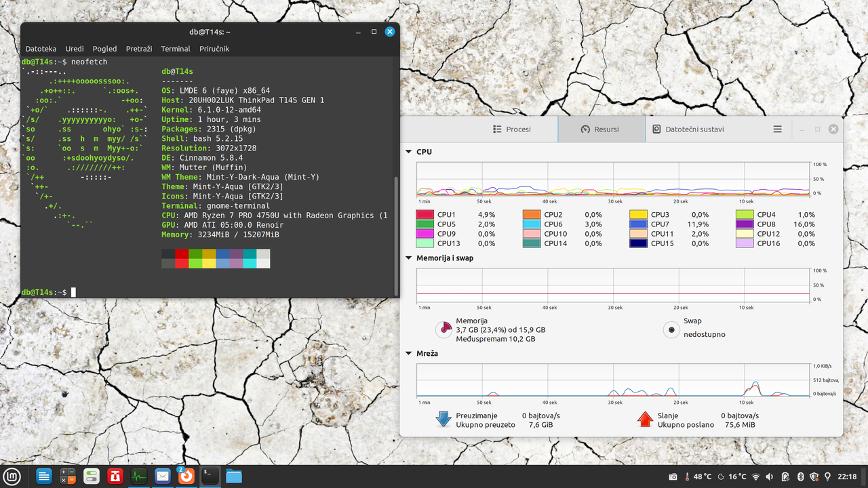Click the screenshot camera tray icon
Image resolution: width=868 pixels, height=488 pixels.
coord(673,476)
